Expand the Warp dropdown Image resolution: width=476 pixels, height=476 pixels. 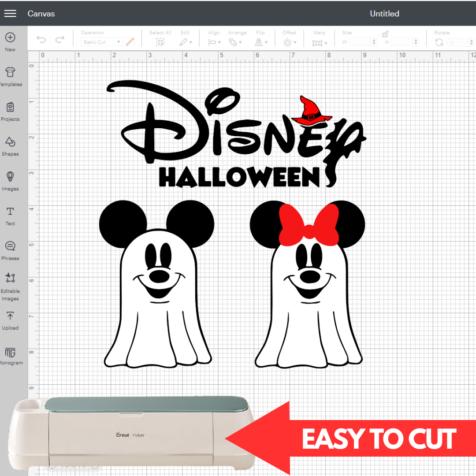[x=320, y=43]
